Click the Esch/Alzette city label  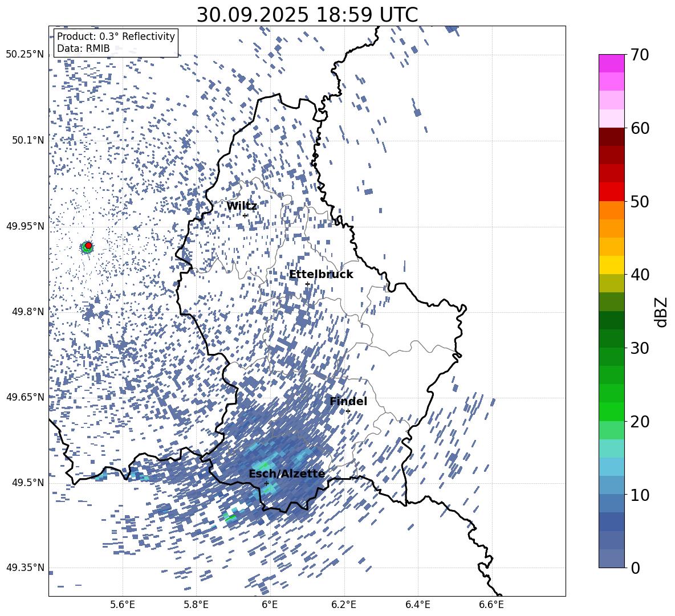click(x=287, y=474)
